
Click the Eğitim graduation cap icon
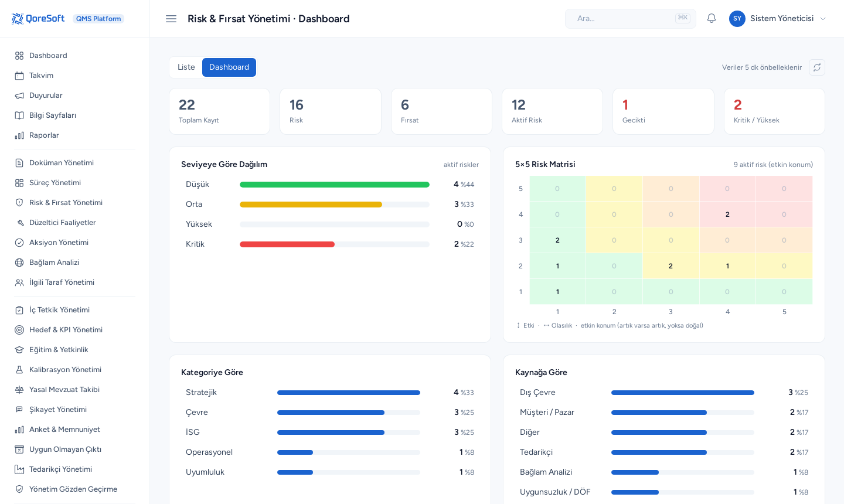tap(19, 350)
